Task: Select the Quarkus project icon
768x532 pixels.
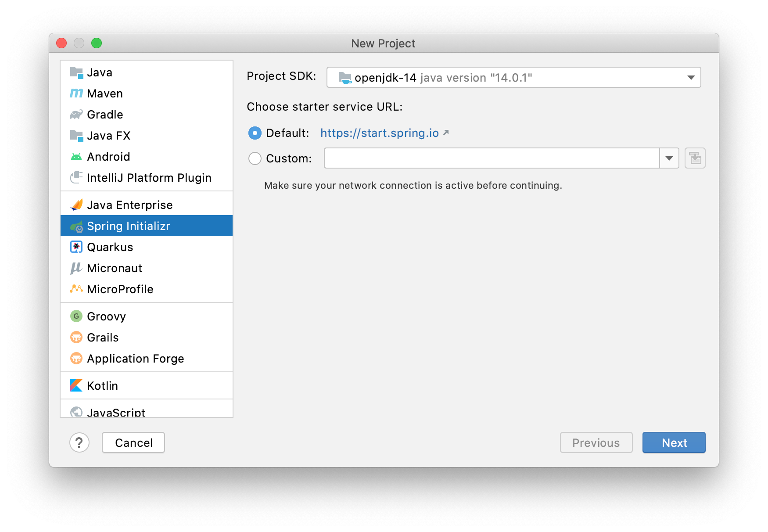Action: coord(76,247)
